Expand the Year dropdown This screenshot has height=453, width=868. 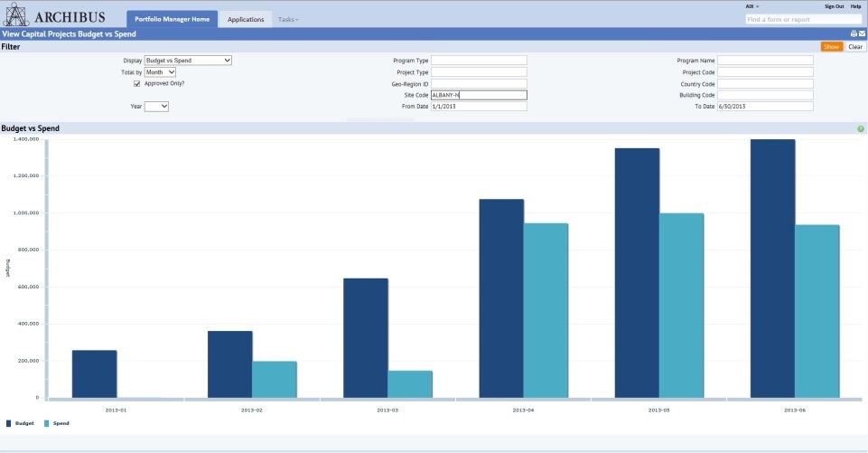tap(156, 107)
